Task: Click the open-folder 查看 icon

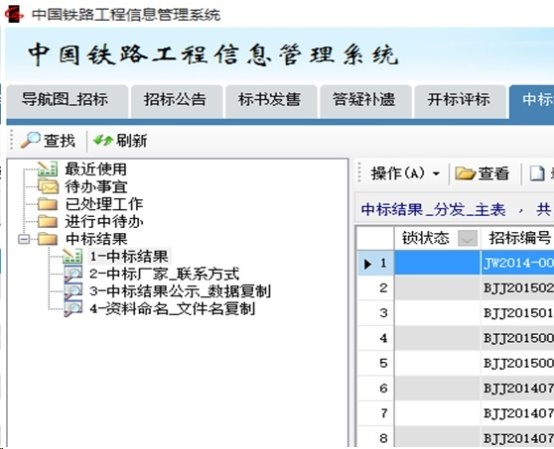Action: (x=465, y=173)
